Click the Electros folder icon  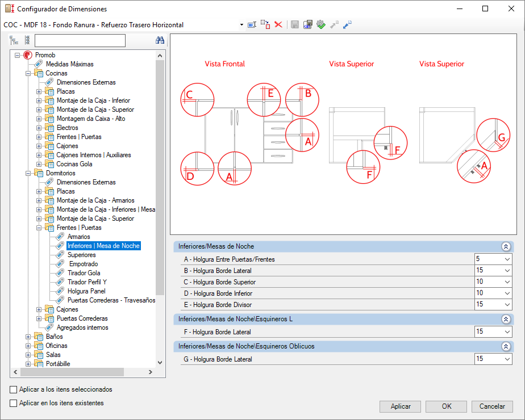click(49, 128)
